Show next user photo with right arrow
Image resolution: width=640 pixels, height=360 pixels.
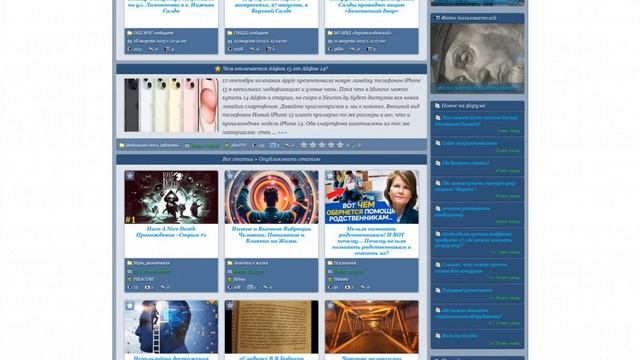click(520, 58)
